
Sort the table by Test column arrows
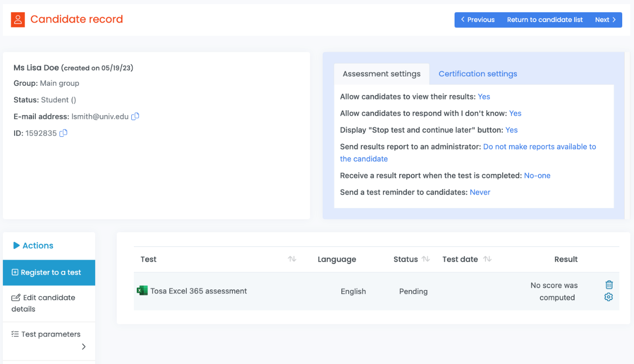tap(292, 259)
